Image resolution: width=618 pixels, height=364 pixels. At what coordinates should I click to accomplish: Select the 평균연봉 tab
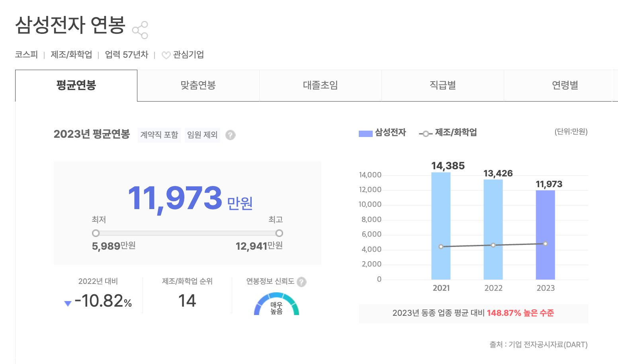[76, 86]
